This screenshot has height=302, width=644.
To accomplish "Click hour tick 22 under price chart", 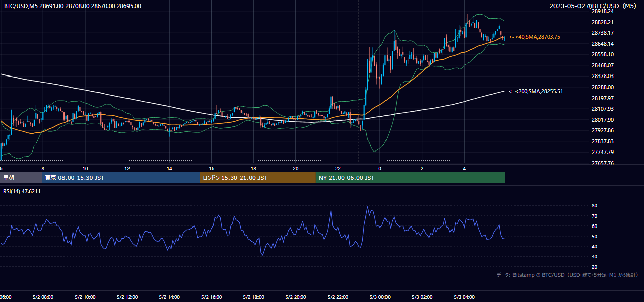I will coord(338,168).
